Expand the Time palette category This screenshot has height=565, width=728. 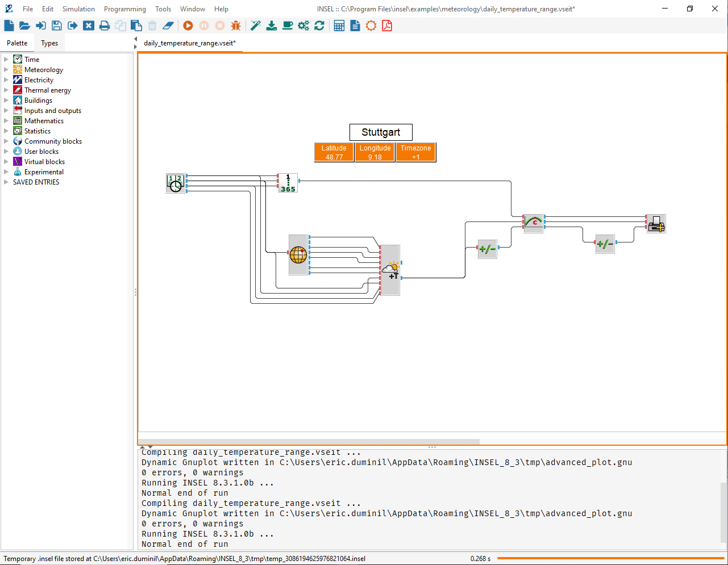(6, 59)
